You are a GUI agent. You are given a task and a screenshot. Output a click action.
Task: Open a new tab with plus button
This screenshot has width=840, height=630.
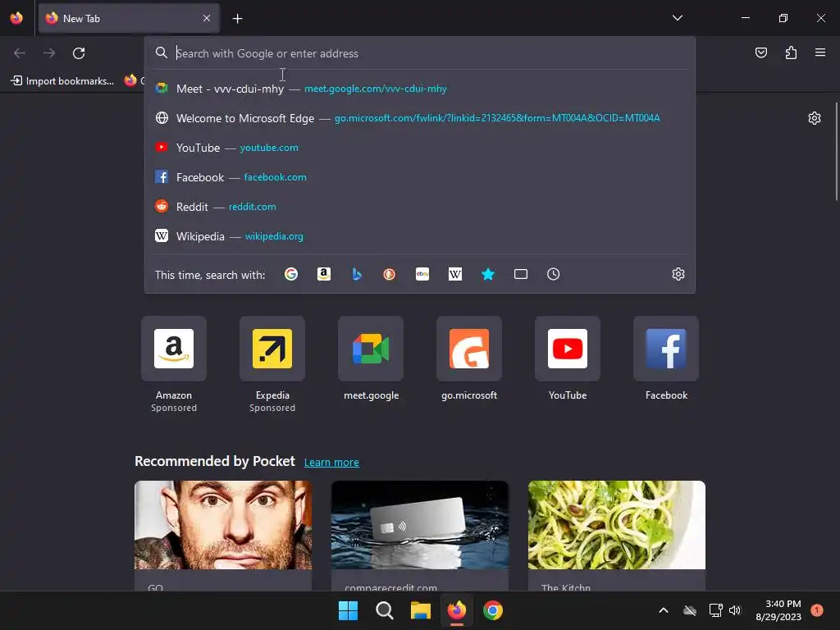237,19
